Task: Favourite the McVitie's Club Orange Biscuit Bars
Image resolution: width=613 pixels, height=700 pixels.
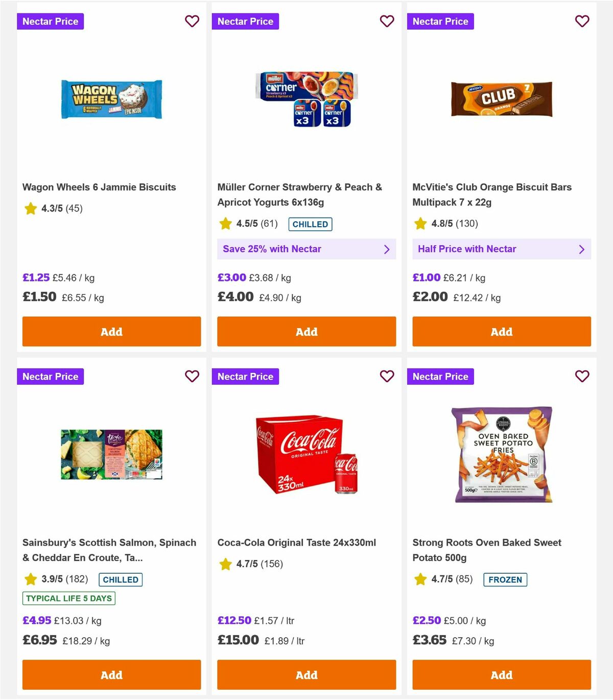Action: (x=582, y=21)
